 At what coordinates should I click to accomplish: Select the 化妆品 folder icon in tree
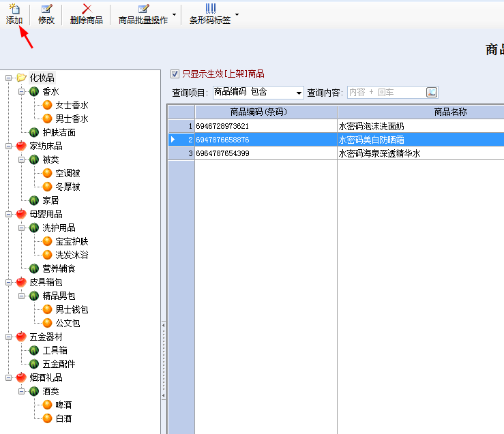[21, 78]
